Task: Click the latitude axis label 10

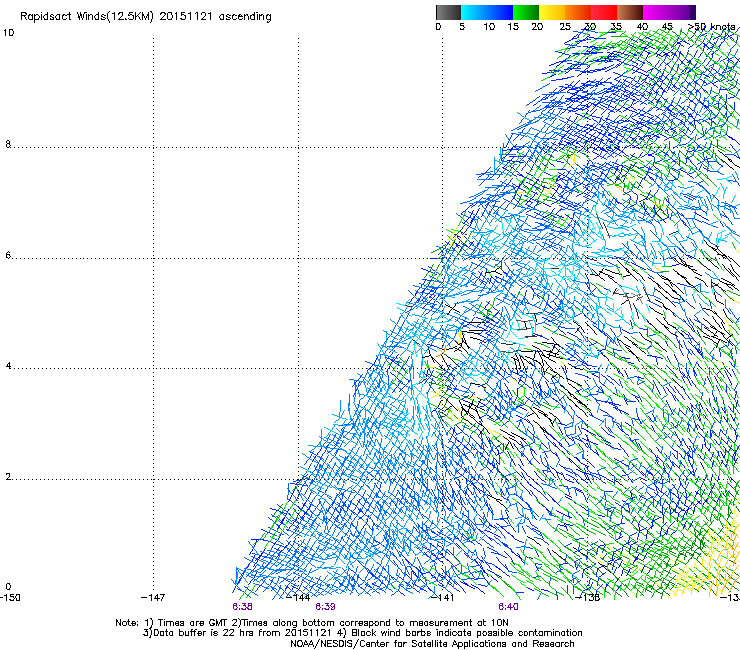Action: tap(8, 33)
